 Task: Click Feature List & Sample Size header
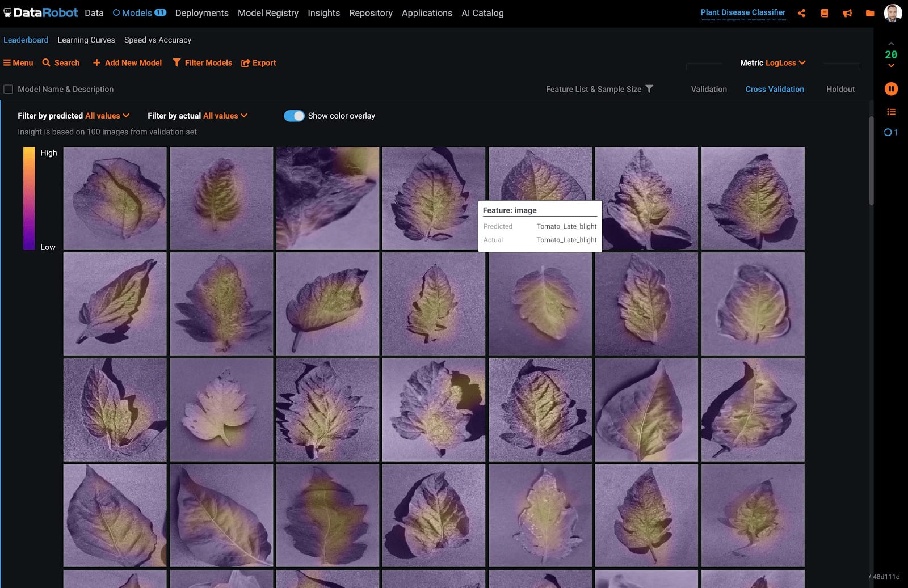[594, 89]
